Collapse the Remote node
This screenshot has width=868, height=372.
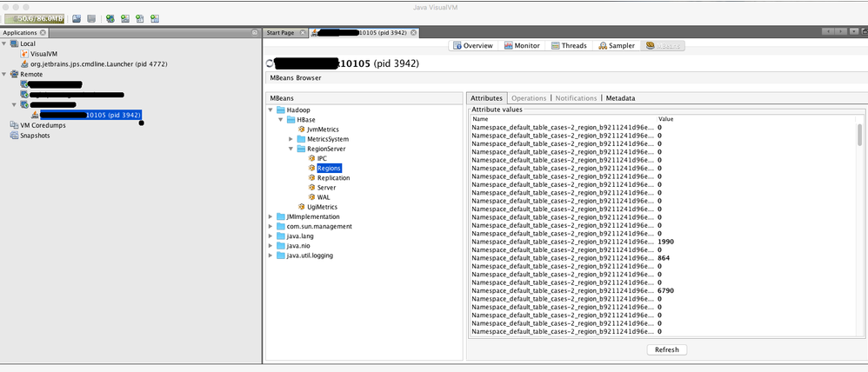(4, 74)
